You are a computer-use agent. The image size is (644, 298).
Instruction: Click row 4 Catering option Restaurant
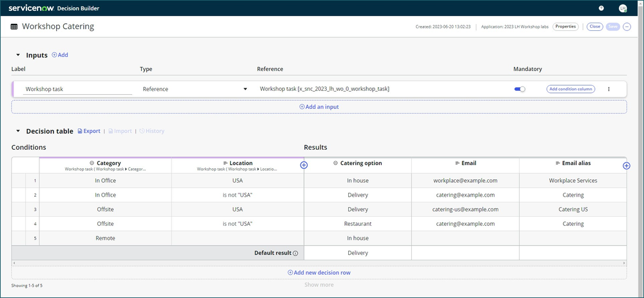point(358,224)
